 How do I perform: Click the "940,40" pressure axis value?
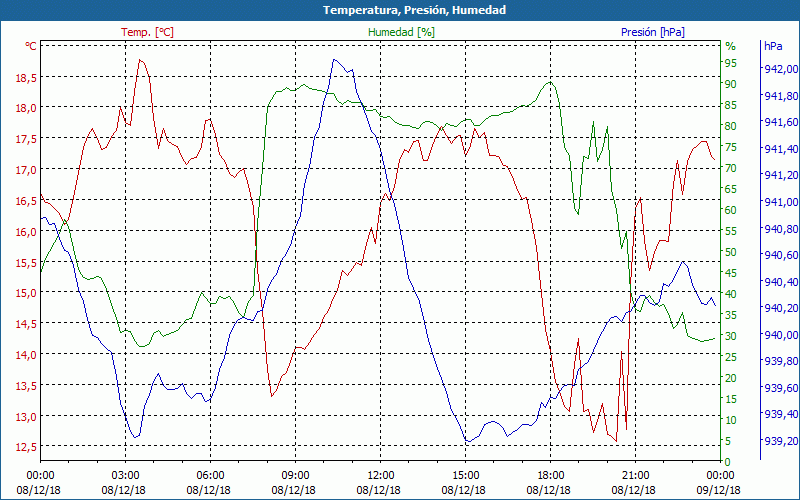pyautogui.click(x=781, y=282)
